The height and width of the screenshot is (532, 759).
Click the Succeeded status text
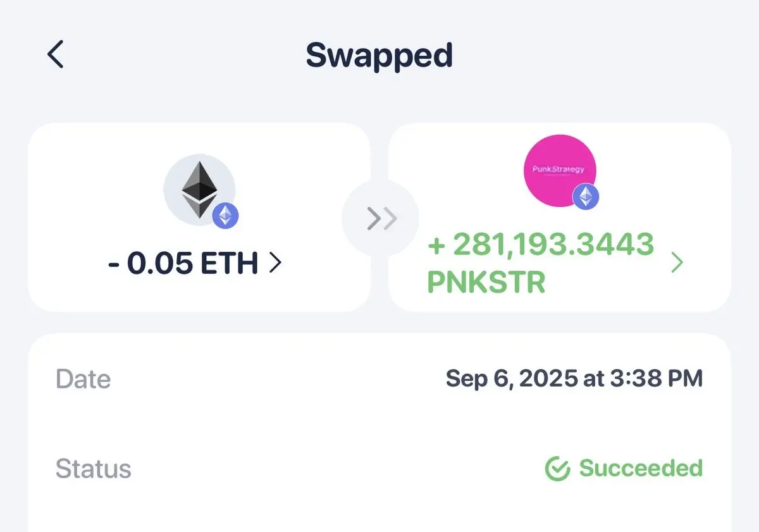tap(640, 469)
